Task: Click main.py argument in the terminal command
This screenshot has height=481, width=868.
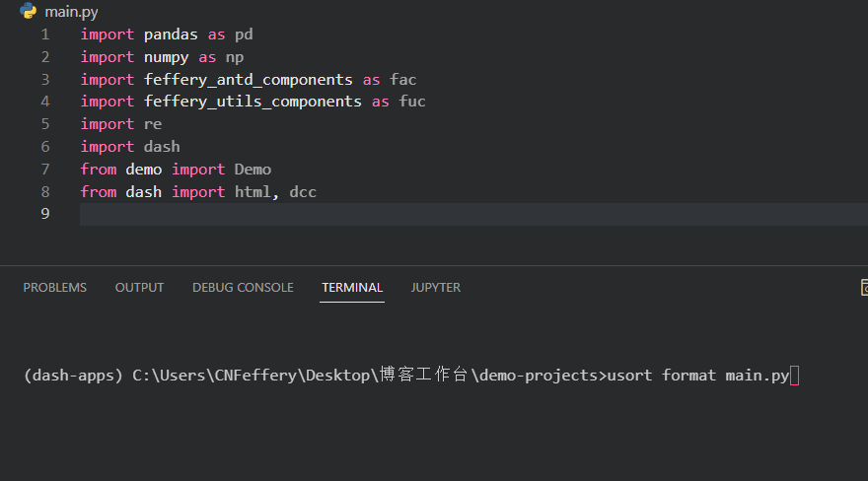Action: 757,376
